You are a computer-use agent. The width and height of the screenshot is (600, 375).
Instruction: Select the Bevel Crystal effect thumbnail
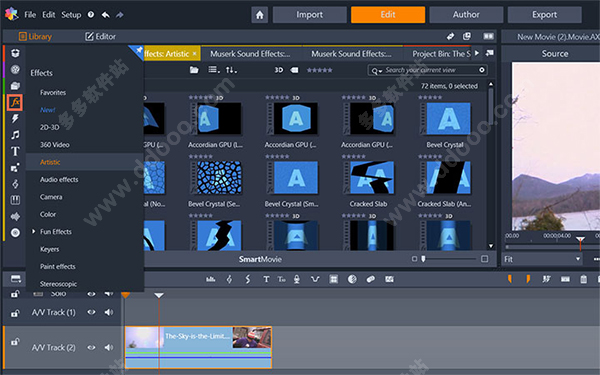(x=448, y=119)
